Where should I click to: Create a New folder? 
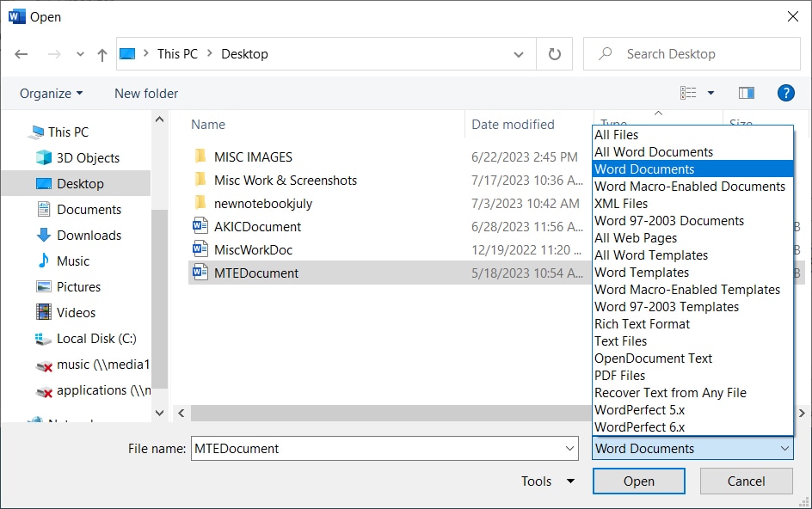coord(145,93)
